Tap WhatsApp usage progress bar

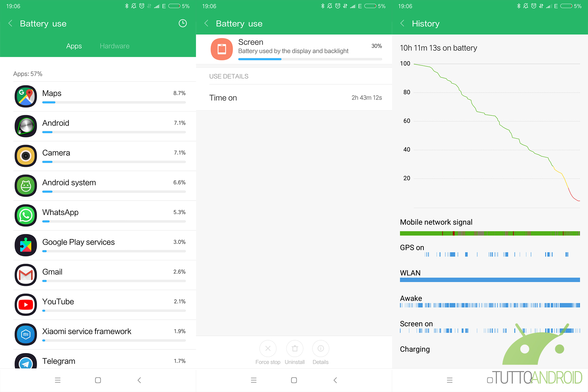pos(114,221)
